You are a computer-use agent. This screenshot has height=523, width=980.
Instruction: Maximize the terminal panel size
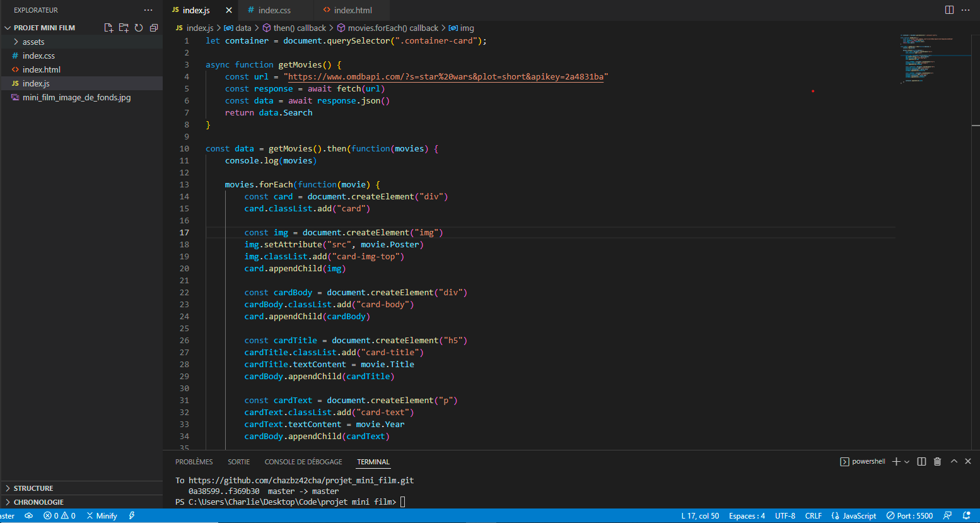coord(954,462)
